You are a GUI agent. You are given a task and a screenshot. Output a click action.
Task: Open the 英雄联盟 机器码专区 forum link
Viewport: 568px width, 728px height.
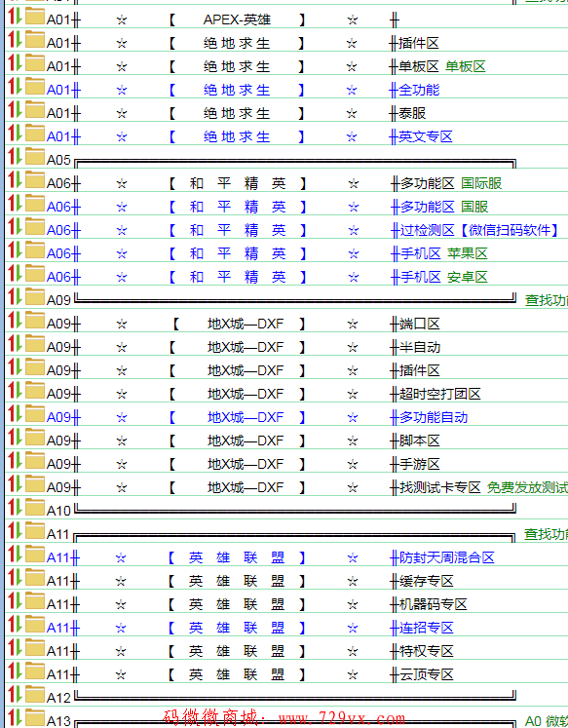257,604
